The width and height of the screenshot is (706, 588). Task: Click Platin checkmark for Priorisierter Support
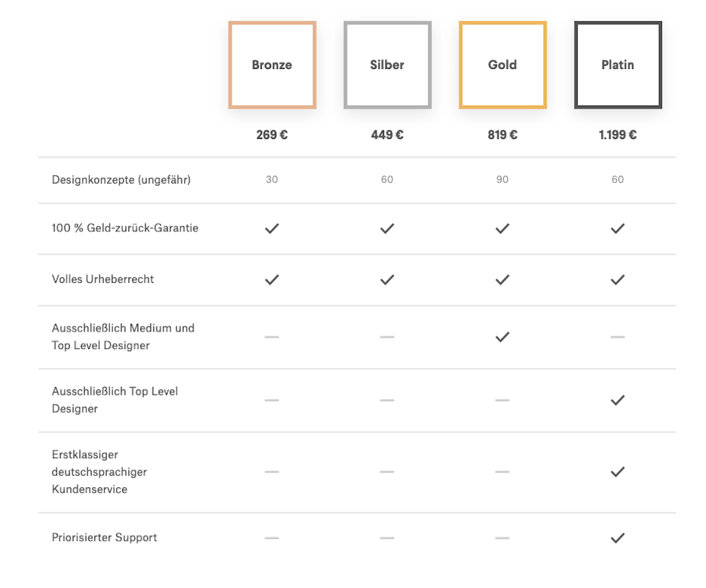(618, 538)
